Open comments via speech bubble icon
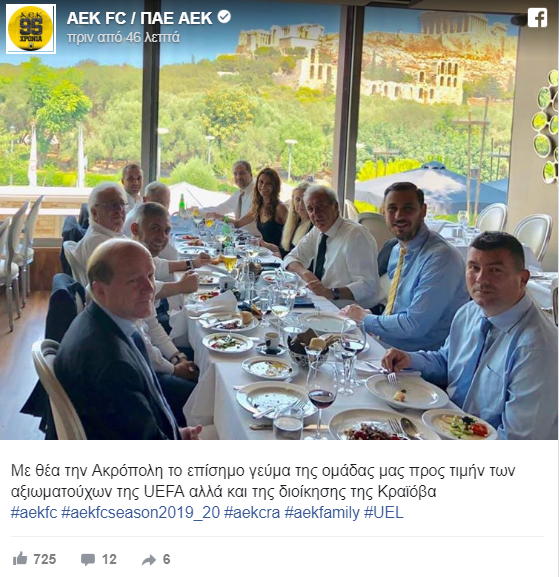559x577 pixels. [88, 559]
